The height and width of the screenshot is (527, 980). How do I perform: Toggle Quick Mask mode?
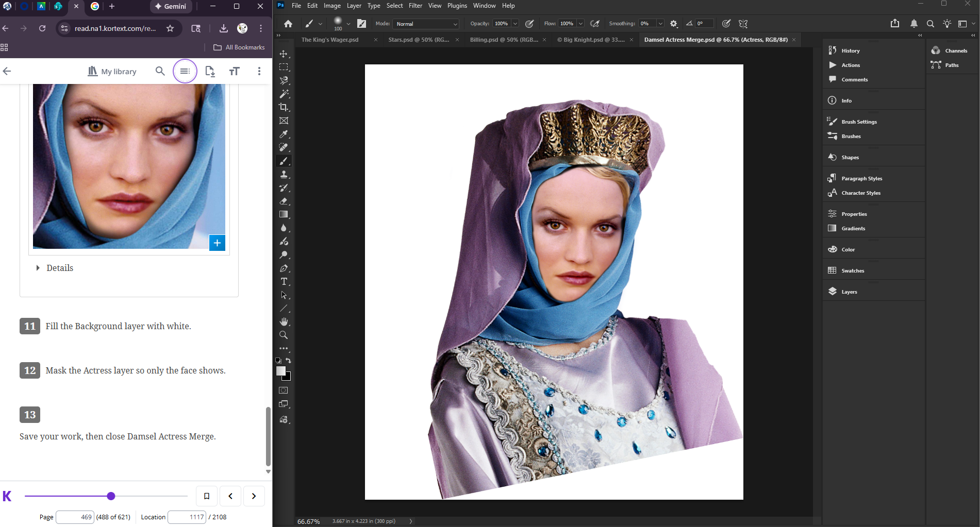click(284, 390)
